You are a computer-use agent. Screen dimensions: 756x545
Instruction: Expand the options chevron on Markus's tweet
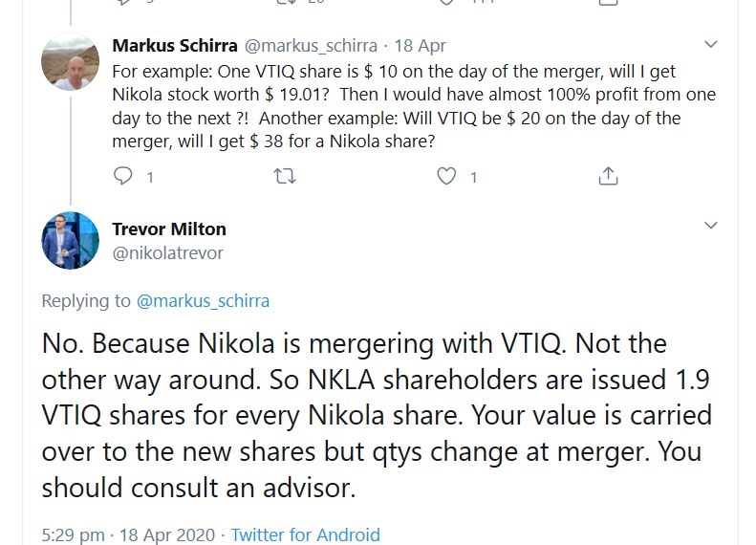point(710,45)
